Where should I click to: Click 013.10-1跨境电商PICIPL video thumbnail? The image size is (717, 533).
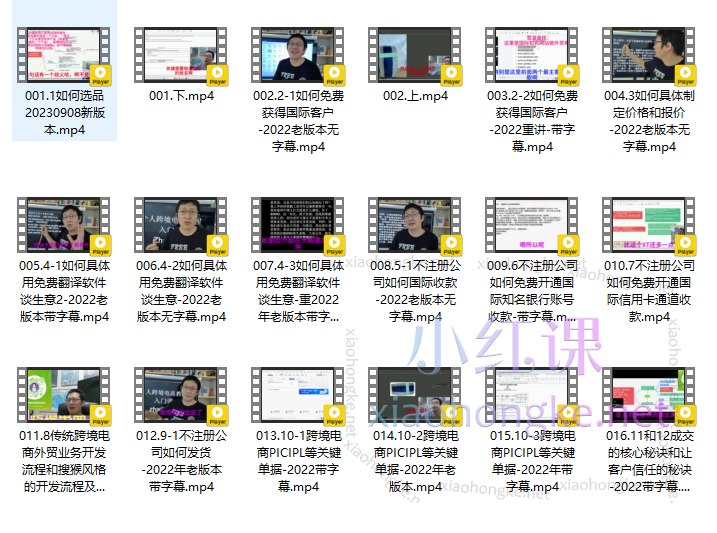coord(298,395)
